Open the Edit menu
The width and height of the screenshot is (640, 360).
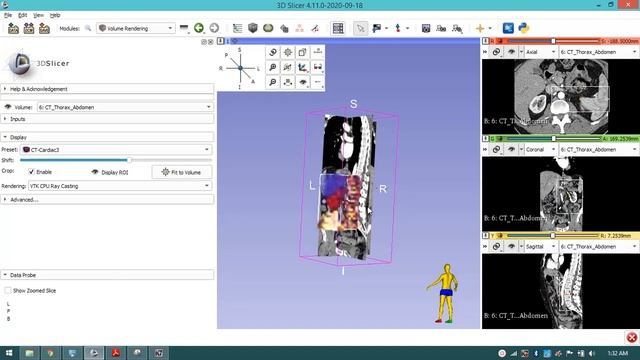click(x=22, y=15)
